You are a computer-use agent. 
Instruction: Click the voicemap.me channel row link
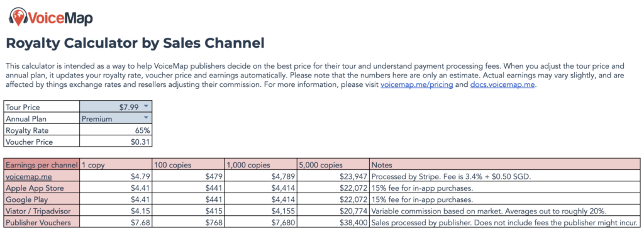[x=25, y=178]
